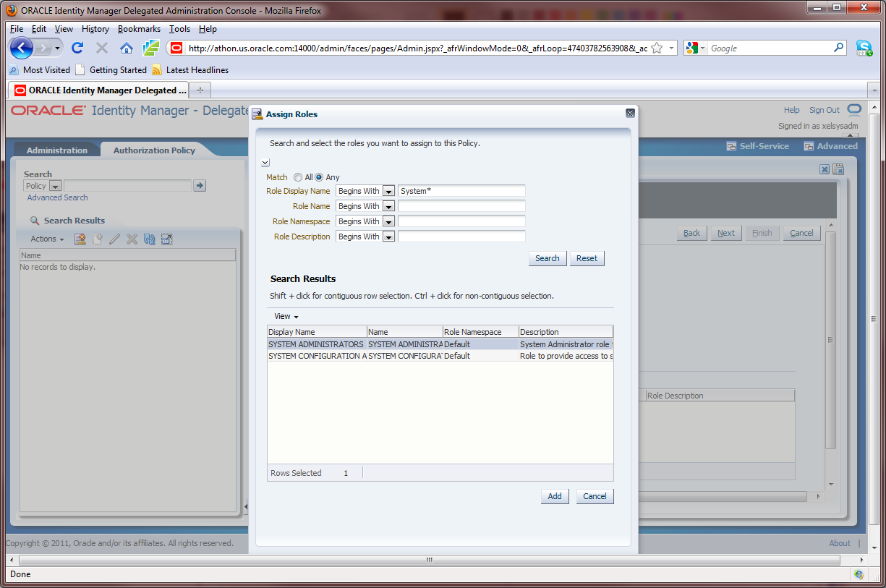Click into the Role Name text field
The width and height of the screenshot is (886, 588).
coord(461,206)
